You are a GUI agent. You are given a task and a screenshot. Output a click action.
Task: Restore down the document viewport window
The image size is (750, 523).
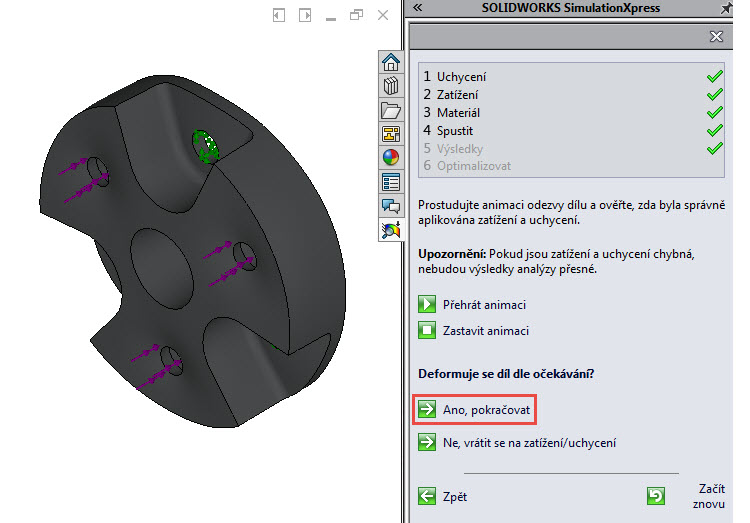click(x=356, y=15)
